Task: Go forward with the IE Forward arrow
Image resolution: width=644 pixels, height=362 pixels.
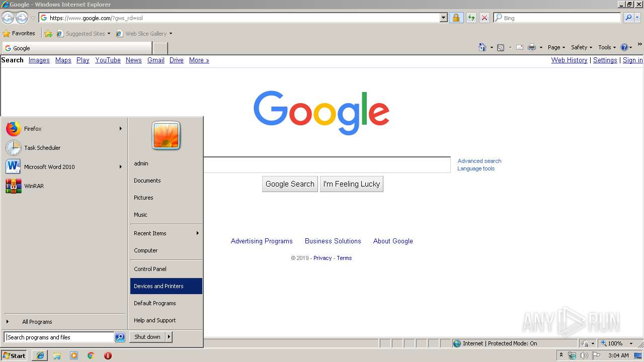Action: coord(22,18)
